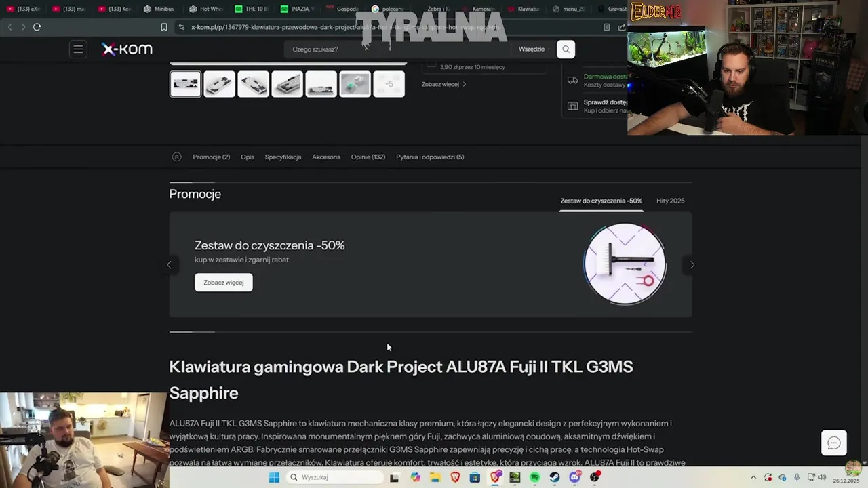Click the Darmowa dostawa delivery info
Screen dimensions: 868x488
click(x=605, y=77)
